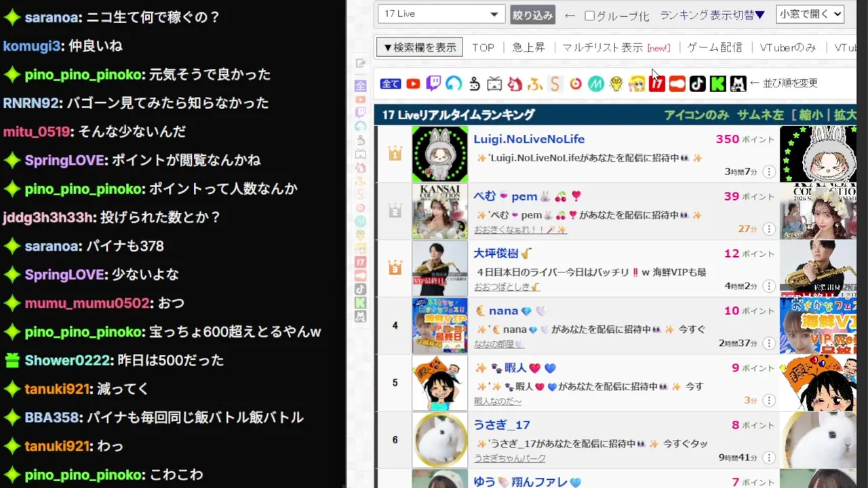
Task: Click the 全 icon in the left sidebar
Action: click(361, 85)
